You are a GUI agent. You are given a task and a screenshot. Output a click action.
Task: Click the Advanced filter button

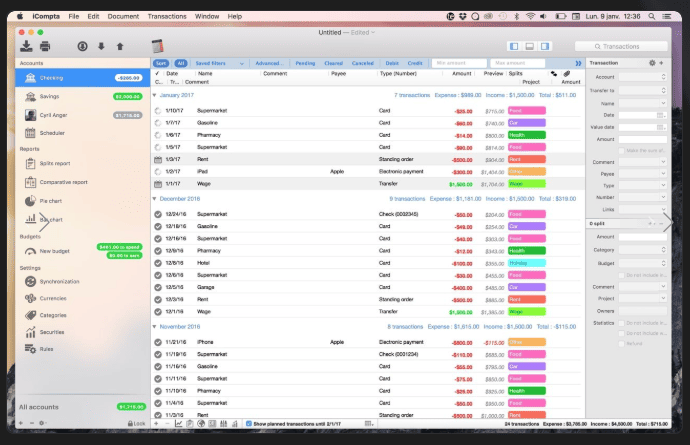pyautogui.click(x=269, y=63)
